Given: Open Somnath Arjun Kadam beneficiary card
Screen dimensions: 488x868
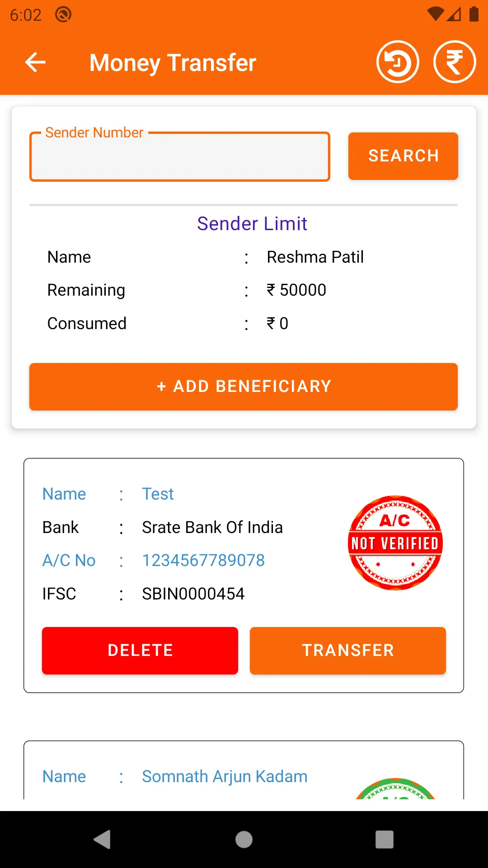Looking at the screenshot, I should pos(244,770).
